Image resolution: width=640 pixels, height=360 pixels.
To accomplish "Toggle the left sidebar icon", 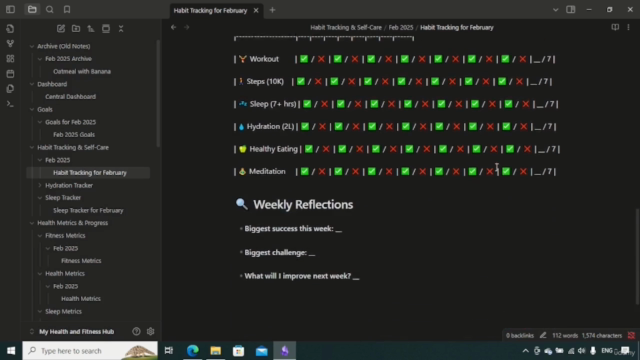I will pos(10,9).
